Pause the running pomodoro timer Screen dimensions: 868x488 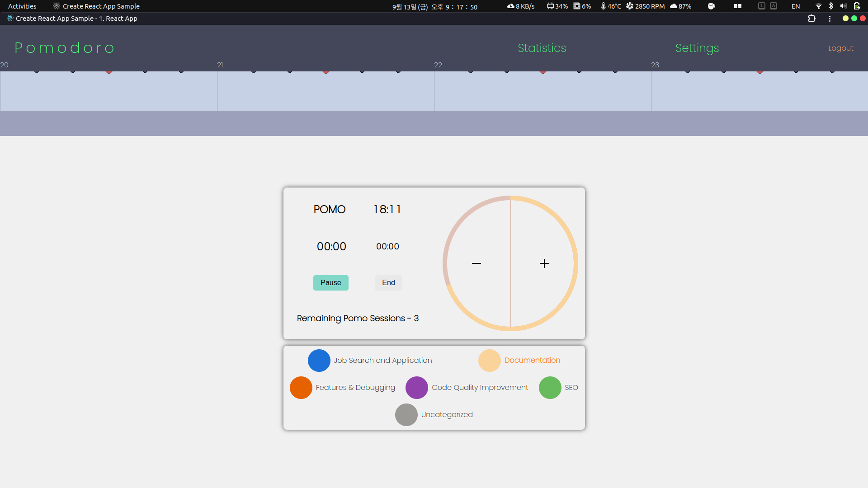330,283
